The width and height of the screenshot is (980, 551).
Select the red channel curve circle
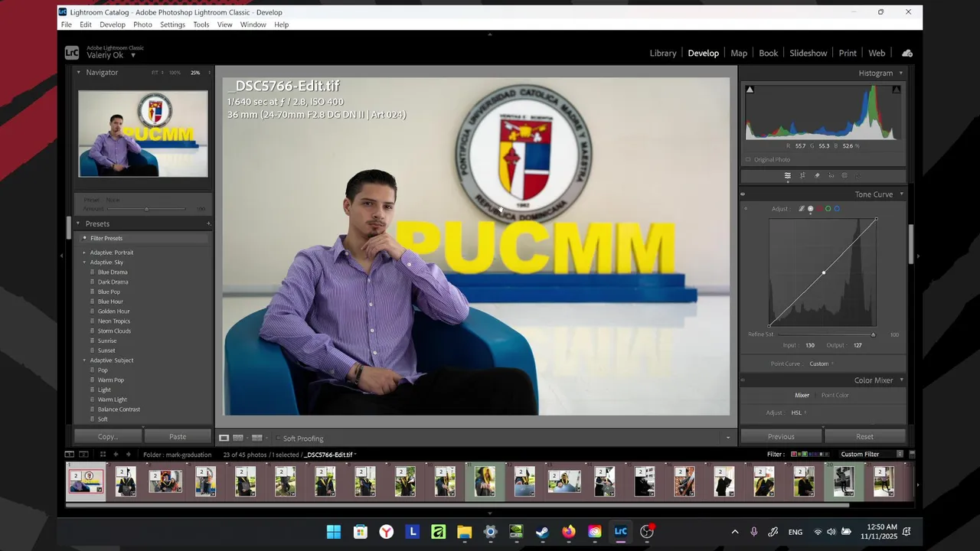tap(819, 209)
